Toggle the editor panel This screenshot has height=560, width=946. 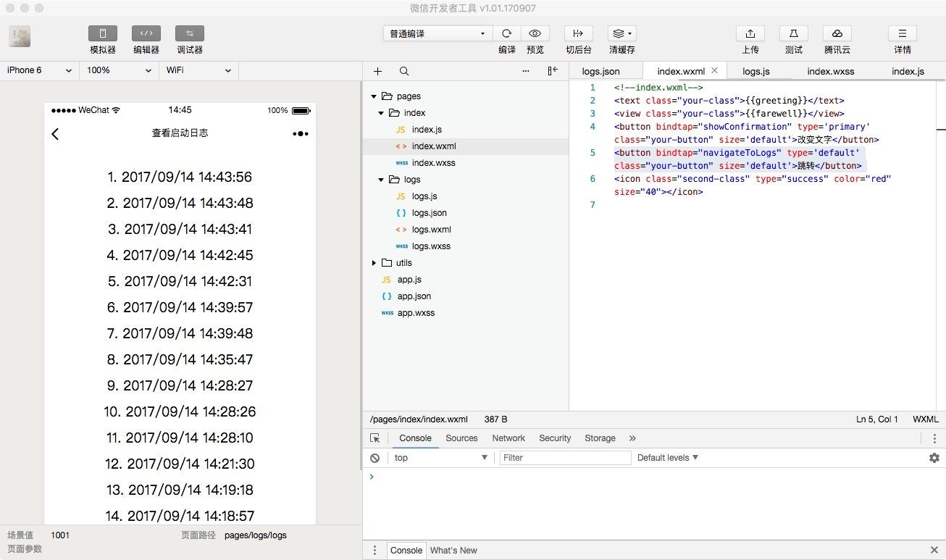point(146,33)
